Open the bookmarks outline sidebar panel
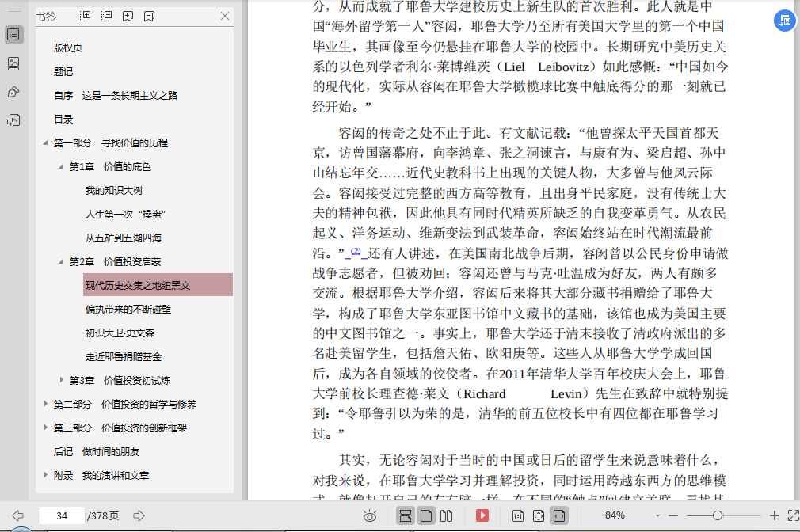This screenshot has width=800, height=532. pos(13,35)
